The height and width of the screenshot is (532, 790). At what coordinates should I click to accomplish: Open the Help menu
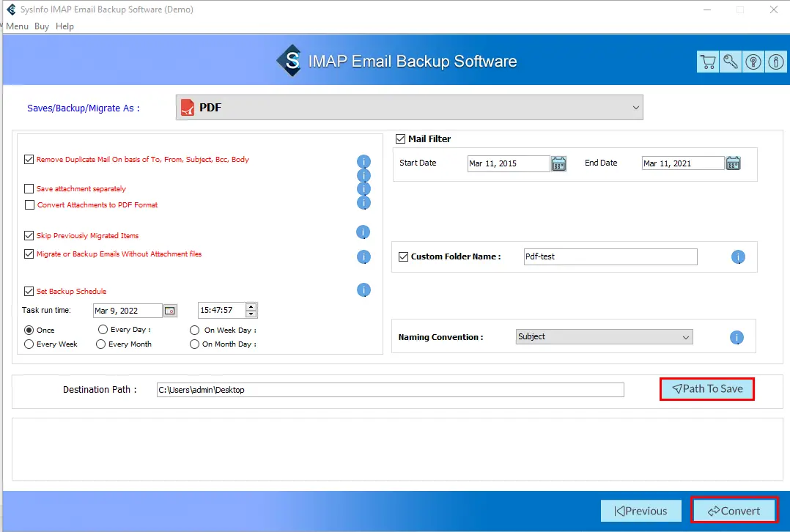pos(64,26)
